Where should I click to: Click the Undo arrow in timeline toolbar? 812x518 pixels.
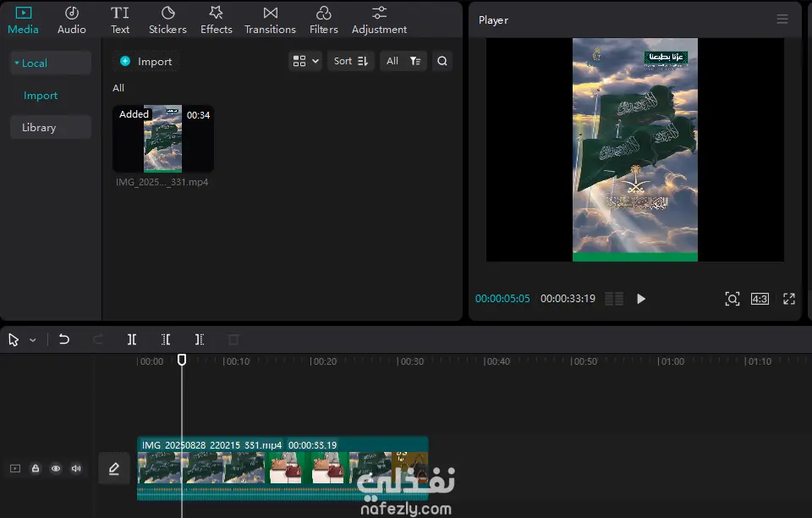pos(64,339)
